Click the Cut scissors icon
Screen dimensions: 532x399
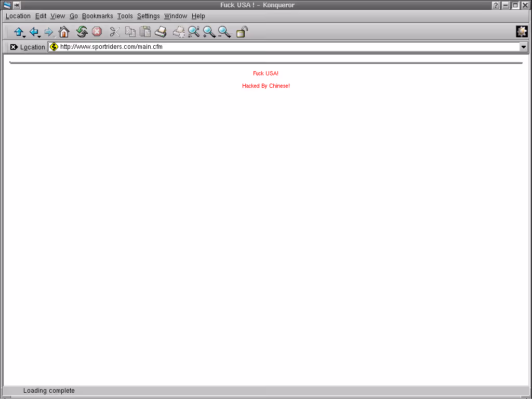tap(114, 32)
